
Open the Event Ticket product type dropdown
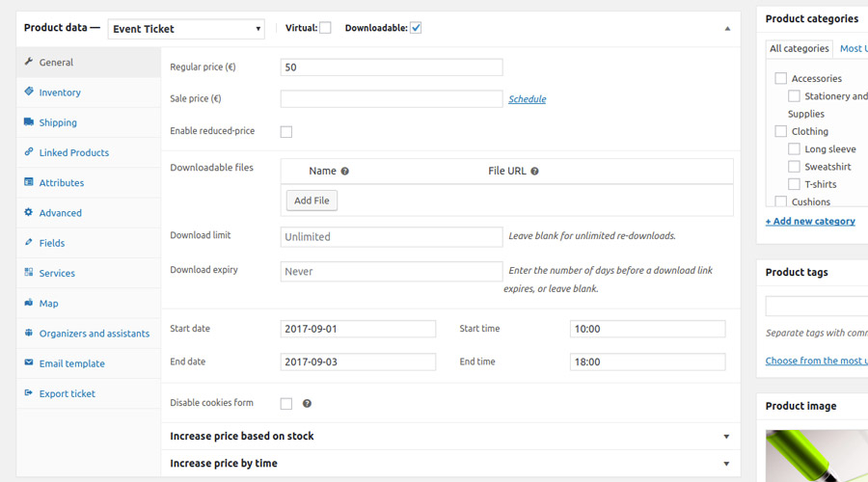(186, 29)
